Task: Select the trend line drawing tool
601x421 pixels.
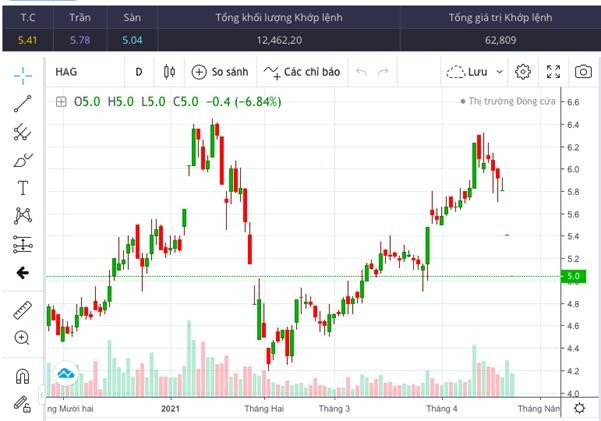Action: click(22, 102)
